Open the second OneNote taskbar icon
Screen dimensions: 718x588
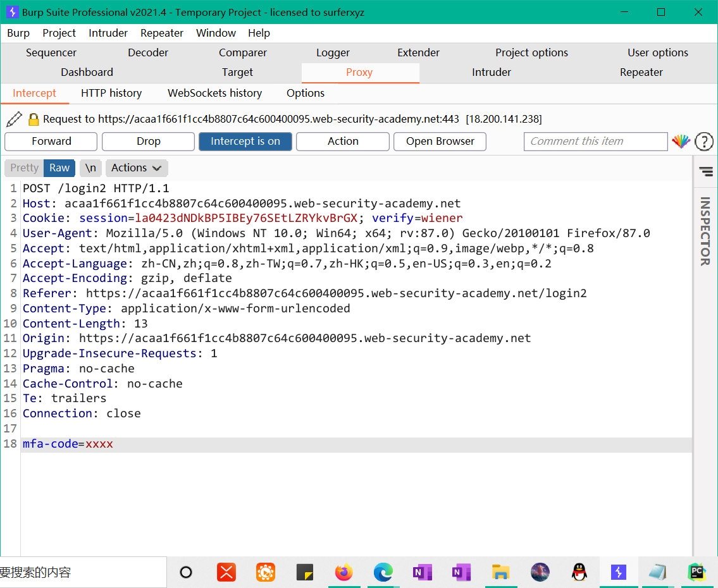462,572
